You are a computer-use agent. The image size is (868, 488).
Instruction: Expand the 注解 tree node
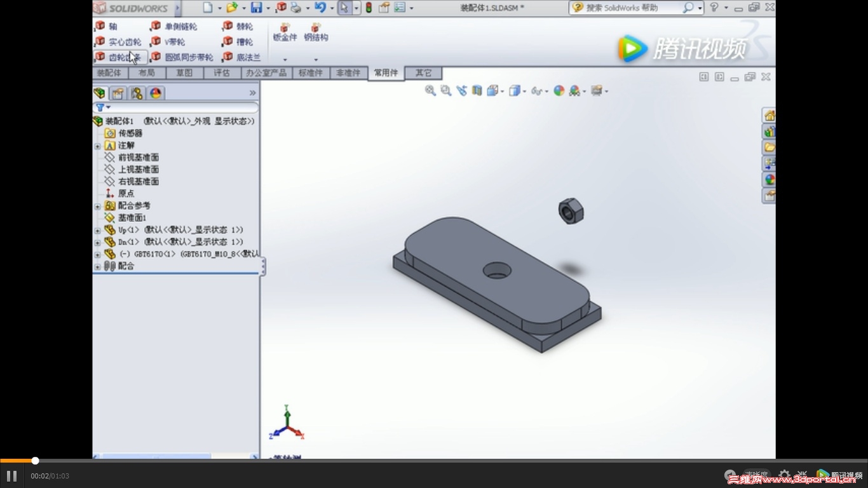click(98, 146)
